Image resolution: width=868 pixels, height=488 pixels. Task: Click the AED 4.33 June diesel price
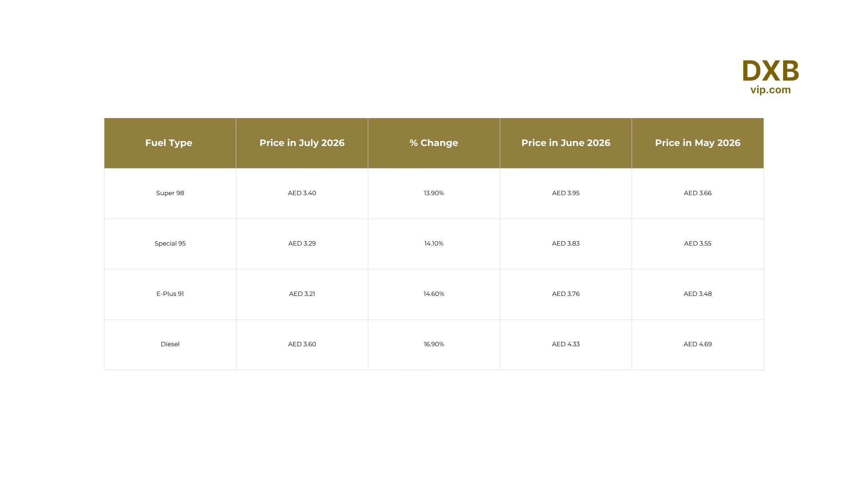[566, 344]
